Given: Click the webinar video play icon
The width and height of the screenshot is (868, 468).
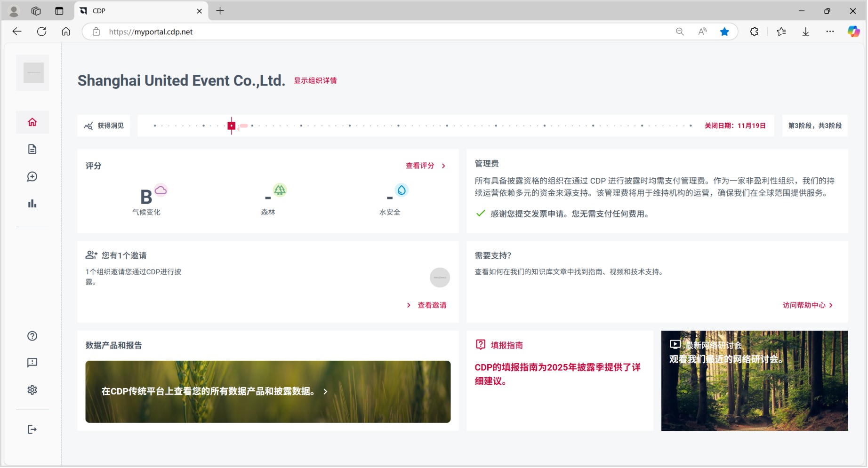Looking at the screenshot, I should pyautogui.click(x=675, y=345).
